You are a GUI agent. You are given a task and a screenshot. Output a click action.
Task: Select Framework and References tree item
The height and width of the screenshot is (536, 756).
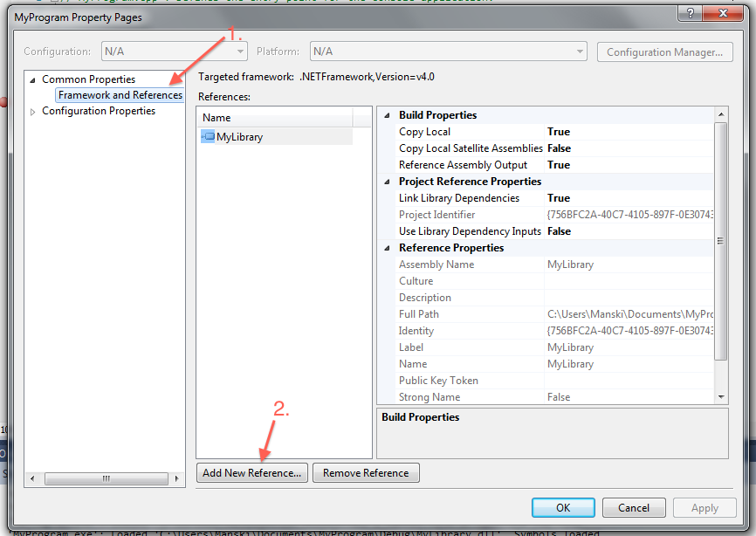[x=120, y=95]
